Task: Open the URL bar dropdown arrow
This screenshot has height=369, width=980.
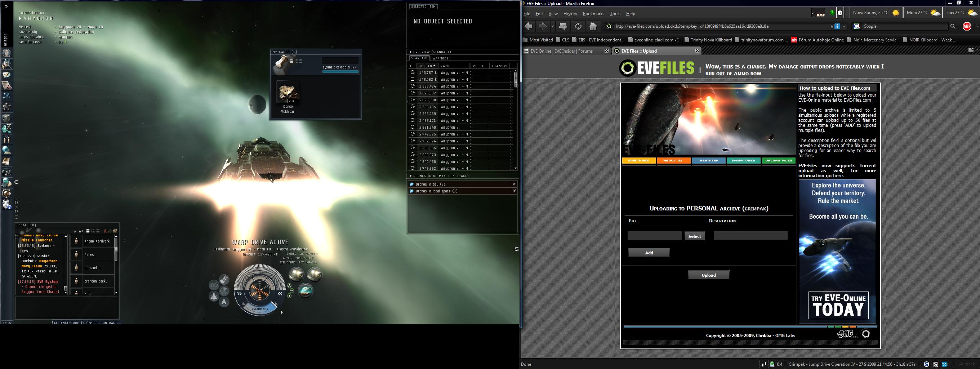Action: 844,26
